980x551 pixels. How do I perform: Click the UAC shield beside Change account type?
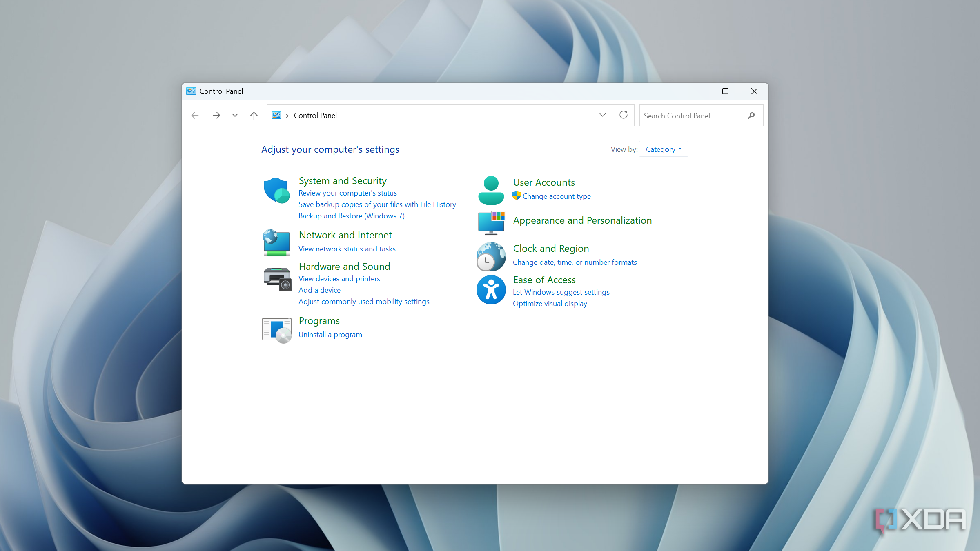(x=517, y=196)
